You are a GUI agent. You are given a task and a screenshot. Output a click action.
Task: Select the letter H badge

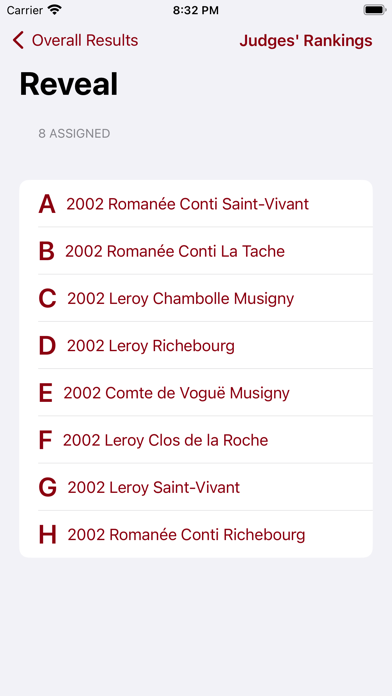[x=48, y=534]
